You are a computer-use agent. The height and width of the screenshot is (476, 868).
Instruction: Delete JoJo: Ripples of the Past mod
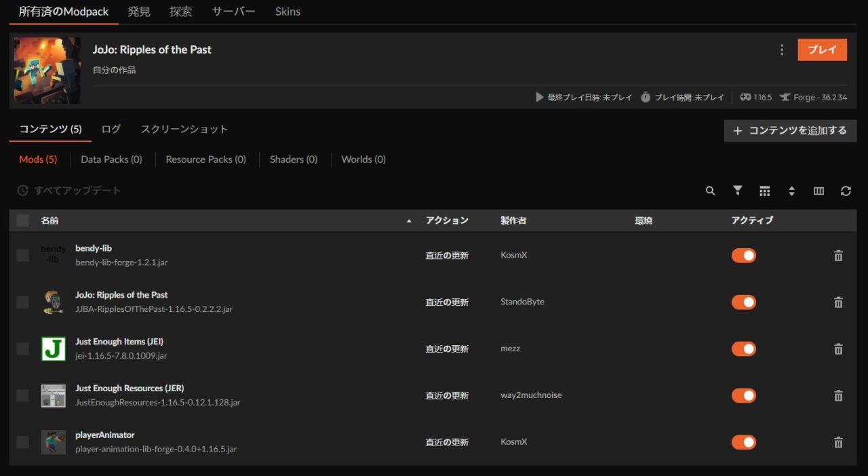point(838,302)
